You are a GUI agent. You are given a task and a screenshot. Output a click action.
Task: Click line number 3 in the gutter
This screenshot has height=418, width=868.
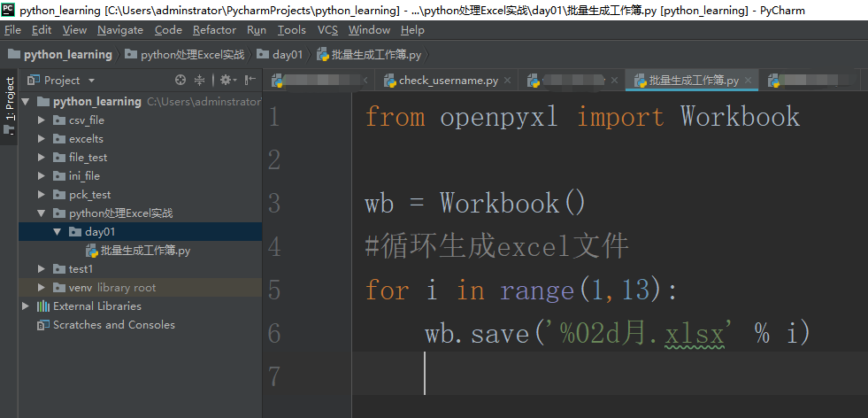tap(274, 204)
